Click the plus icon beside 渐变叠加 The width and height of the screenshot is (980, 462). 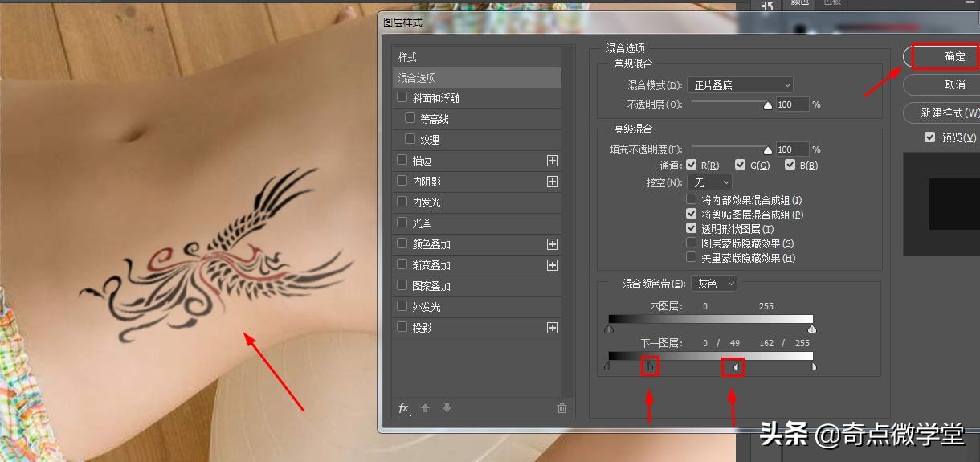(x=552, y=265)
